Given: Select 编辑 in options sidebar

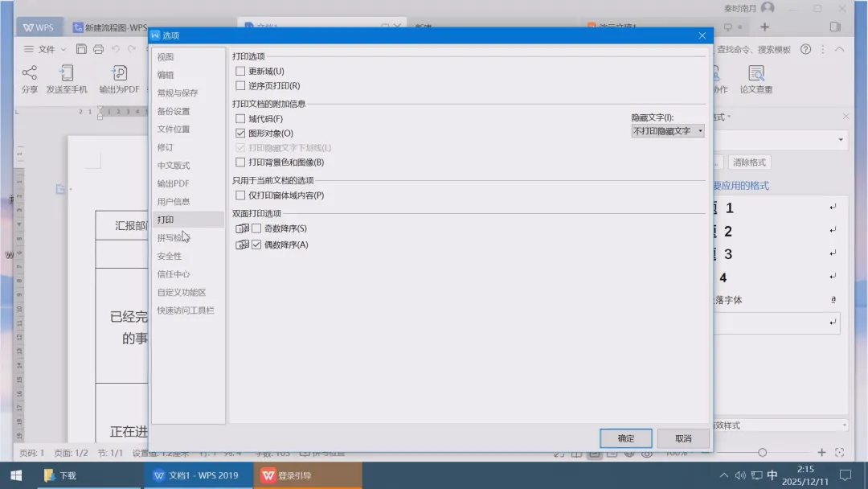Looking at the screenshot, I should click(x=188, y=75).
